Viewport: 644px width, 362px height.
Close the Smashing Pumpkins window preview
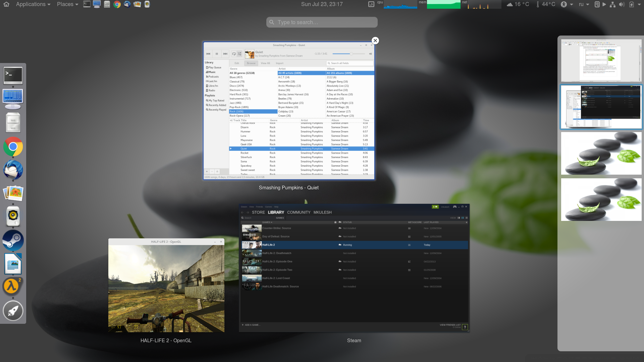pyautogui.click(x=375, y=41)
